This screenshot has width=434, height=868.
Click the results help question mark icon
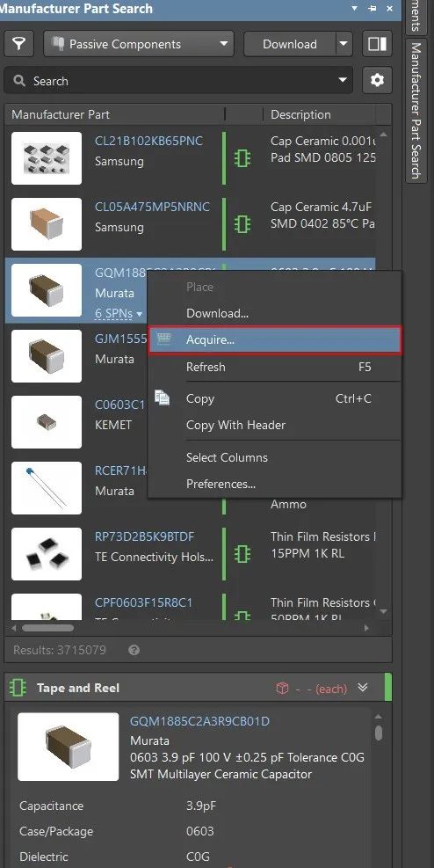134,650
